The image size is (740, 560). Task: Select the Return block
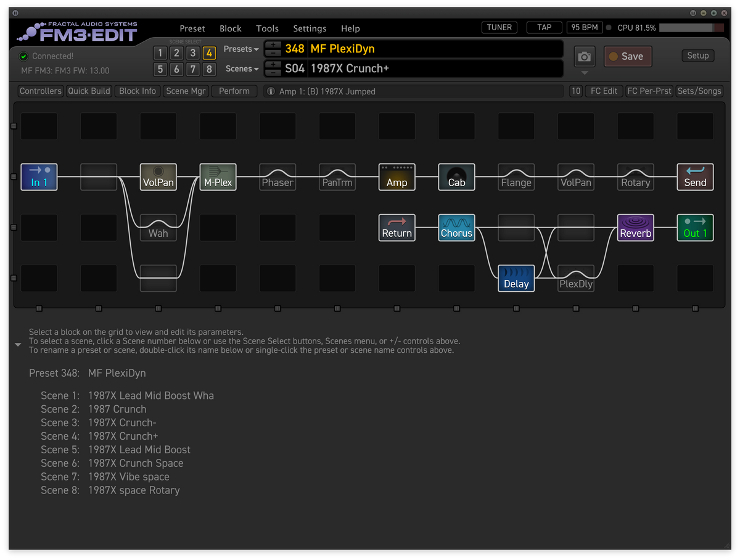tap(397, 228)
